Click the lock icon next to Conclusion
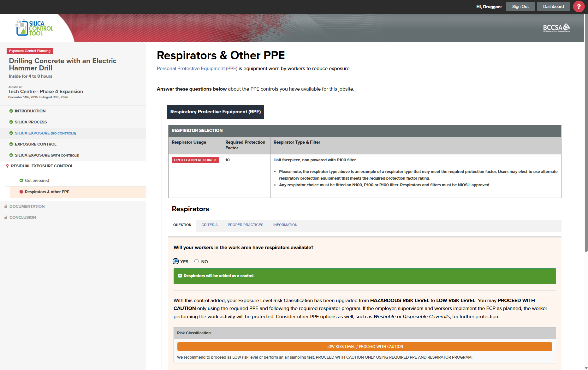Screen dimensions: 588x370 point(6,218)
